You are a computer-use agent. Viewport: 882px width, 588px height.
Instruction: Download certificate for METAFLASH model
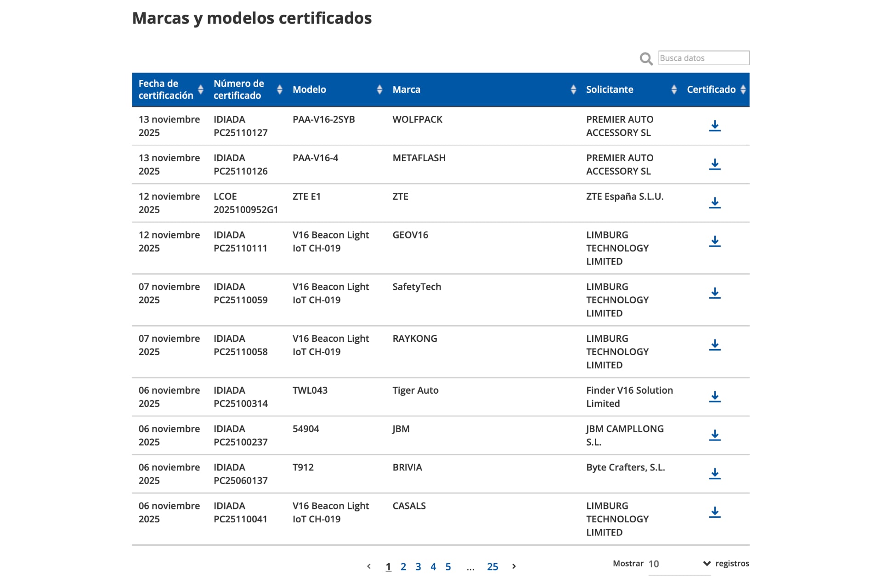coord(715,164)
